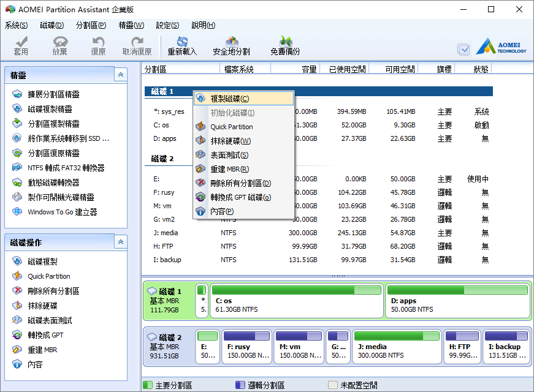This screenshot has width=534, height=392.
Task: Click the 復原 (Undo) toolbar icon
Action: [99, 45]
